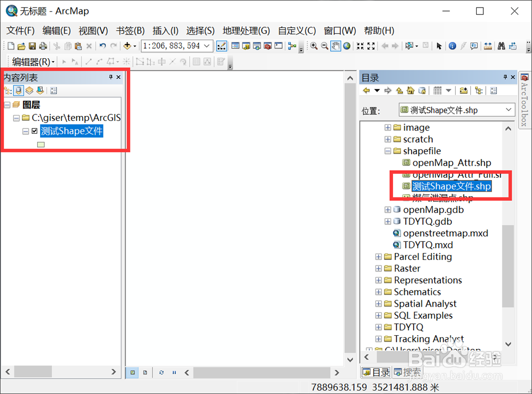Switch to List By Drawing Order

pyautogui.click(x=8, y=91)
